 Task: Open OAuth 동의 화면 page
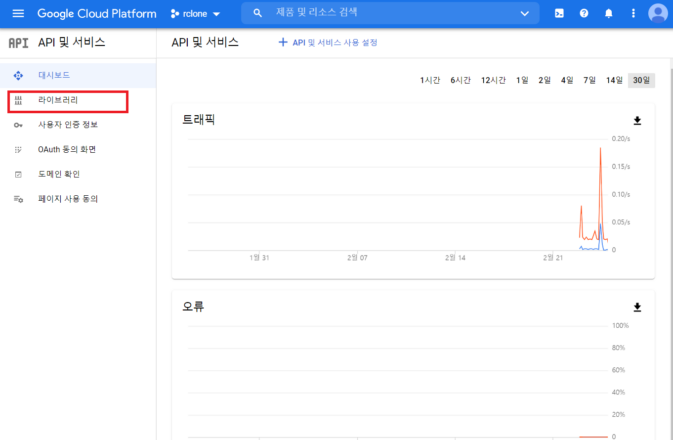[66, 149]
